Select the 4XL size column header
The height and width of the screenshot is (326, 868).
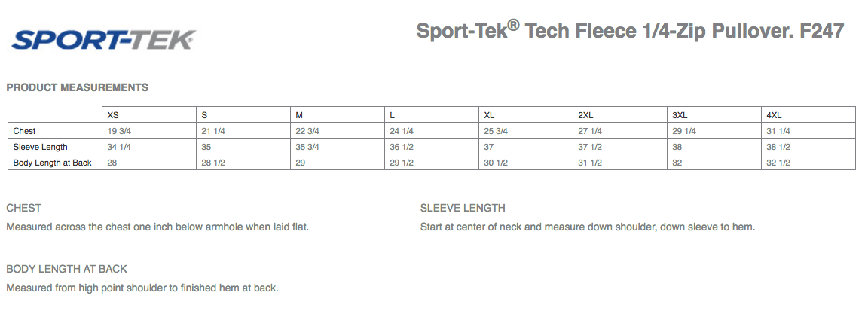[x=774, y=115]
